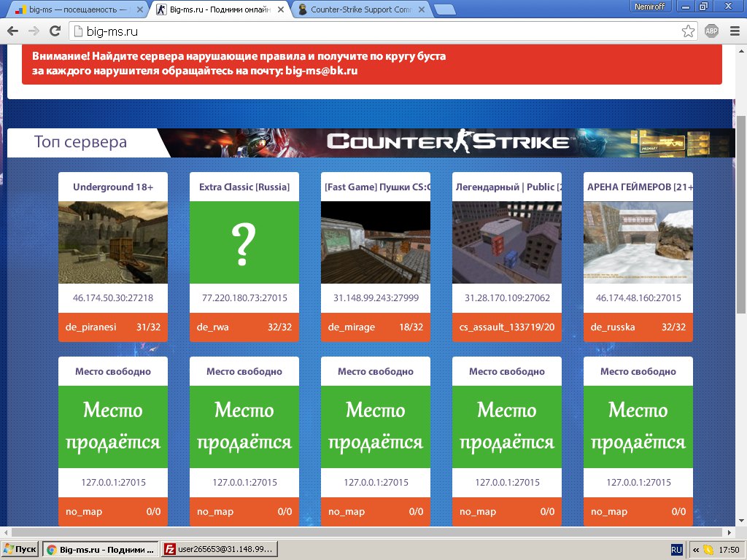Open the Extra Classic [Russia] server title

(244, 187)
